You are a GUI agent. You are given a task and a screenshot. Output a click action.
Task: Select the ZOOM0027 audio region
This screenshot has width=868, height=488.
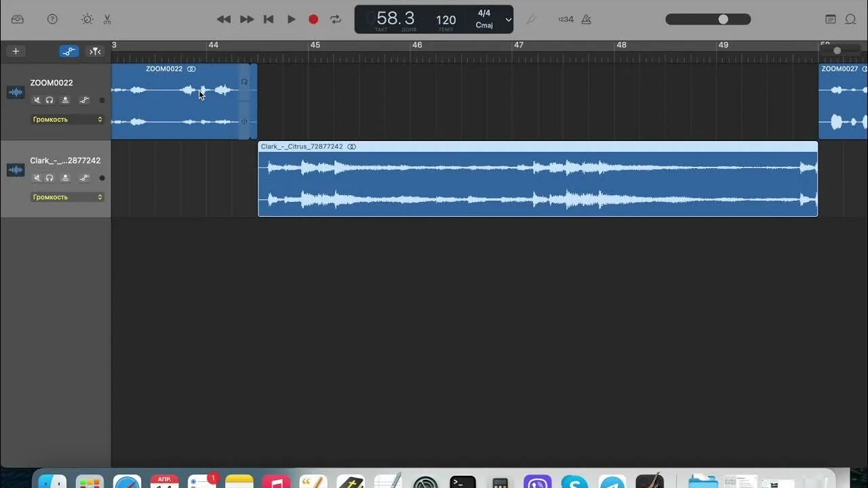click(x=843, y=102)
